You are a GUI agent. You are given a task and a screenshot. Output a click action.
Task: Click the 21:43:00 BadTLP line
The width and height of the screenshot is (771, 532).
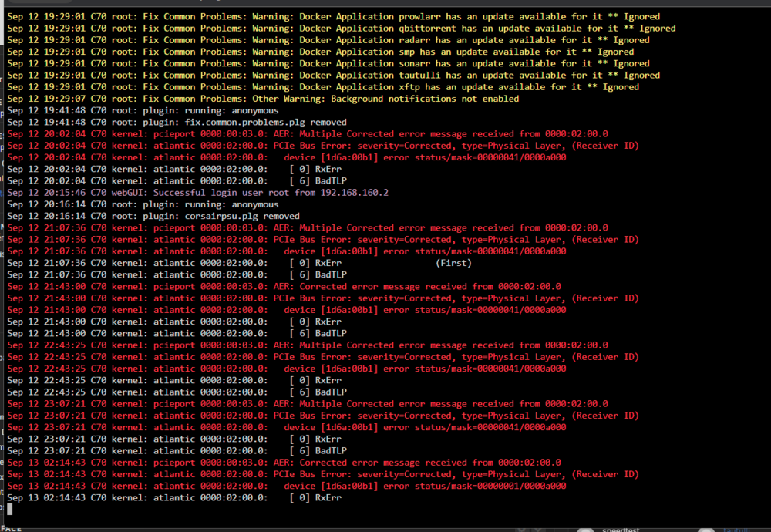point(177,334)
